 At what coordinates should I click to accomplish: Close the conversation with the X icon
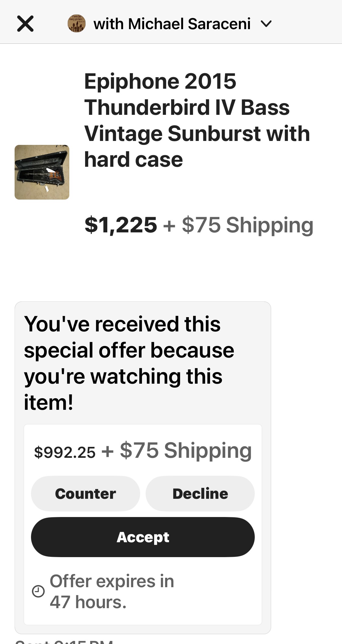pos(25,24)
